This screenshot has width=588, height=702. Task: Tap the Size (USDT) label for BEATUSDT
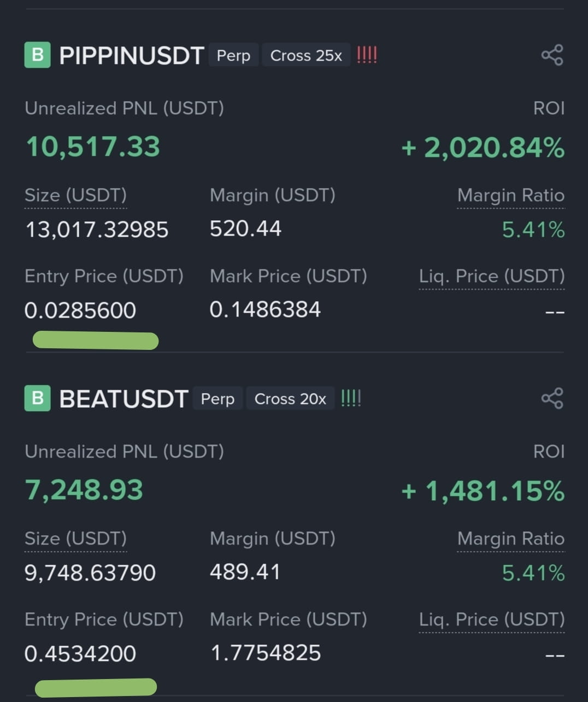tap(75, 539)
